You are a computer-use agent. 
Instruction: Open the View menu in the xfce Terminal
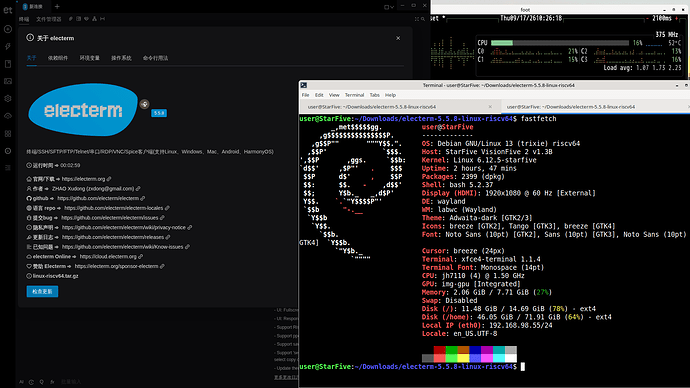[334, 95]
